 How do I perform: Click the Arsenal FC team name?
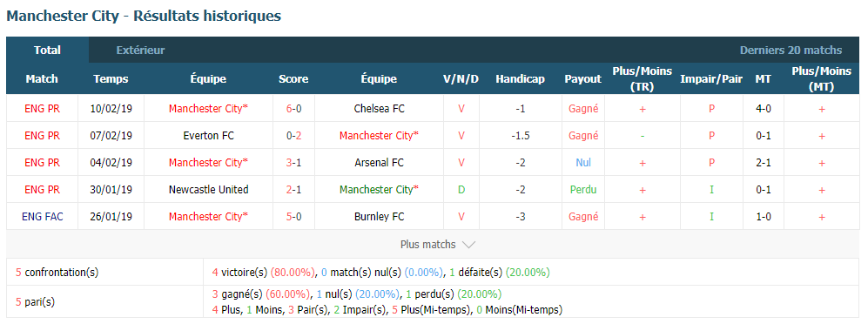pos(380,163)
